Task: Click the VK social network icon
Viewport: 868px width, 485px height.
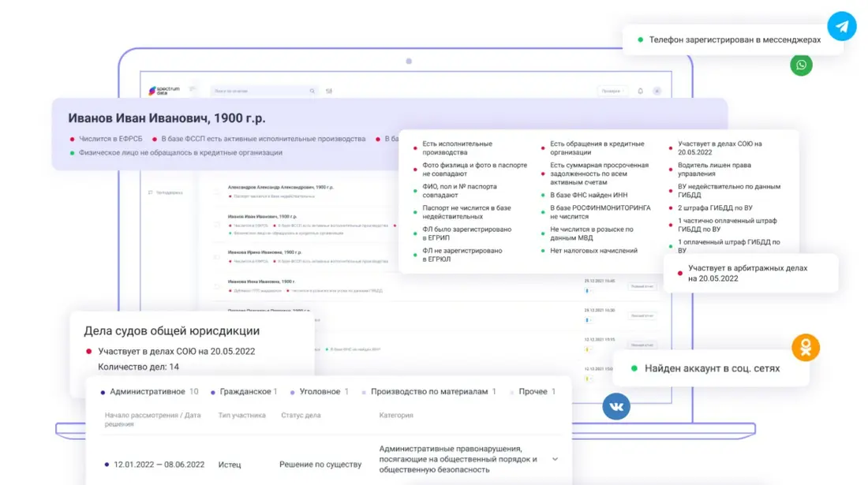Action: [x=616, y=406]
